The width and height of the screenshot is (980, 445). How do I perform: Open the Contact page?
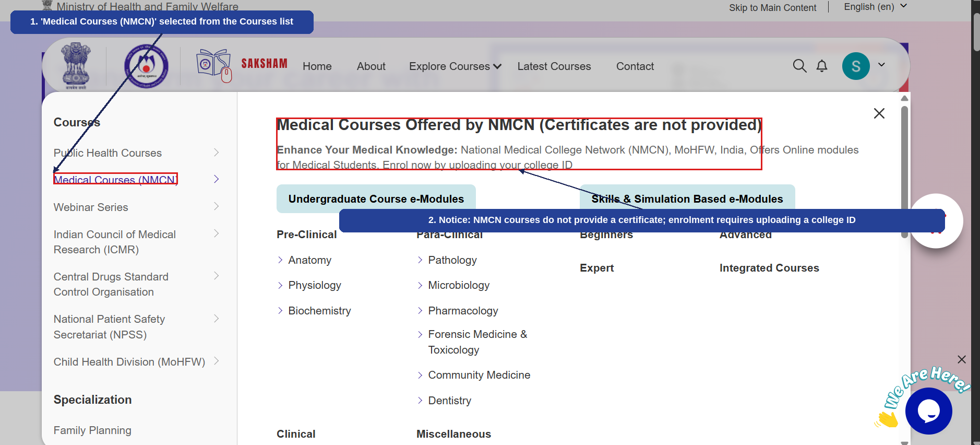635,66
